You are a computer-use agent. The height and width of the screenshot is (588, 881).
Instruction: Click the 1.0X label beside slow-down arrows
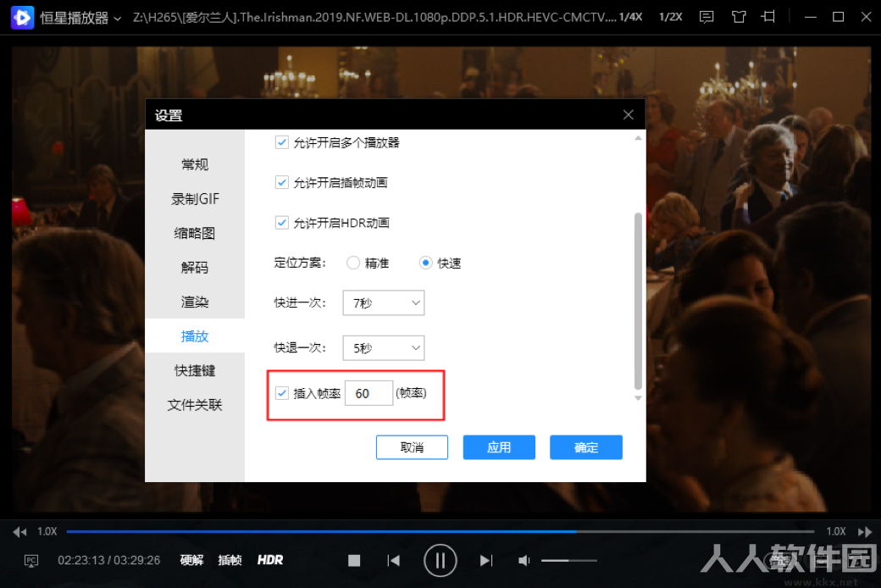(x=47, y=532)
